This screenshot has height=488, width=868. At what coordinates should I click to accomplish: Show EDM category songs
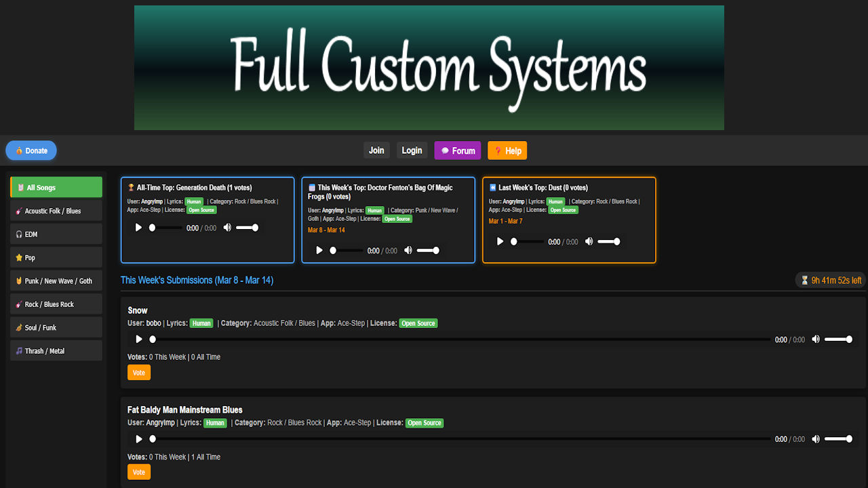[x=56, y=234]
